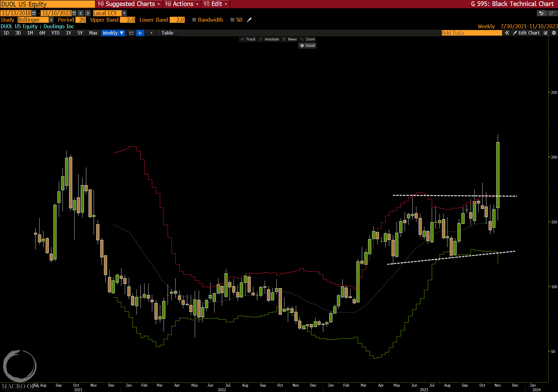The width and height of the screenshot is (558, 392).
Task: Switch to line chart type
Action: 132,33
